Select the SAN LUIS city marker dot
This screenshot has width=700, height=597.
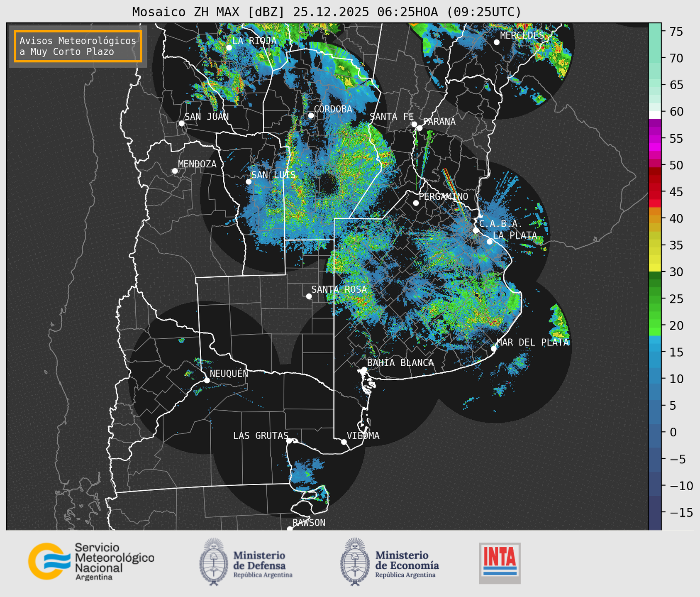coord(248,181)
